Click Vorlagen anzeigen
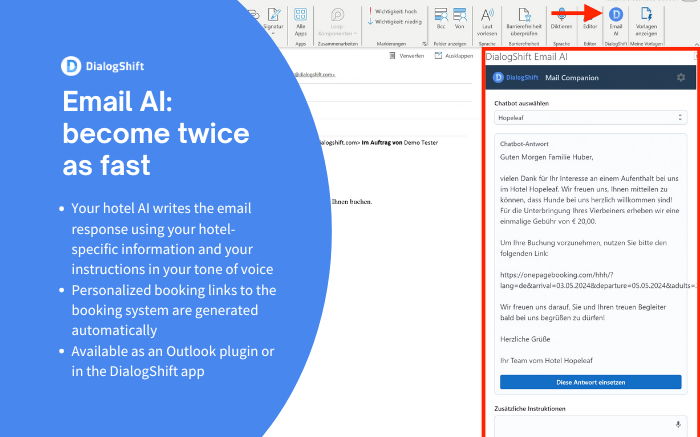This screenshot has width=700, height=437. click(646, 21)
